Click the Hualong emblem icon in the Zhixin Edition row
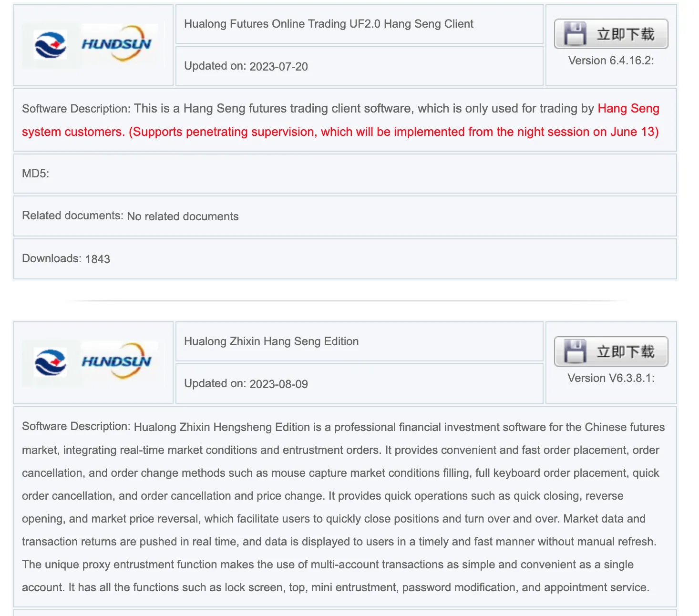 pyautogui.click(x=50, y=363)
